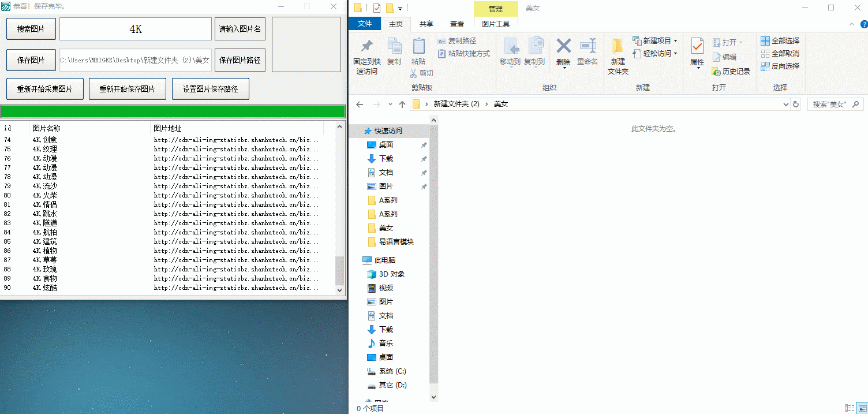
Task: Open the address bar history dropdown arrow
Action: (786, 104)
